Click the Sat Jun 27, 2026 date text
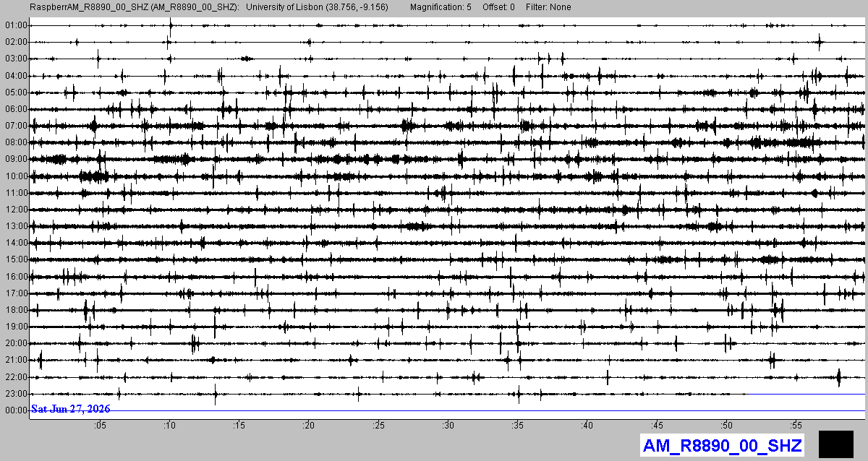The width and height of the screenshot is (868, 461). (71, 409)
